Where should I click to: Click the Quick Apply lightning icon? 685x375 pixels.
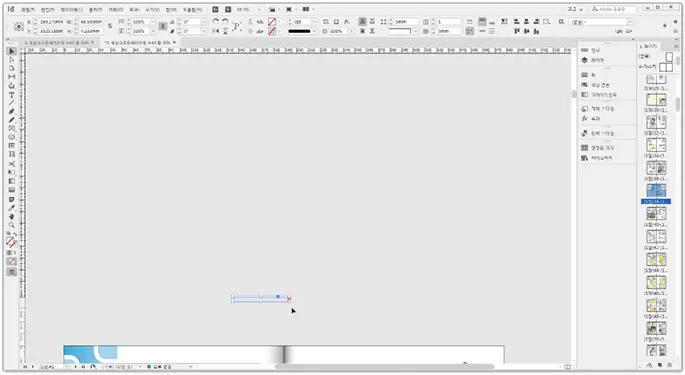[664, 26]
